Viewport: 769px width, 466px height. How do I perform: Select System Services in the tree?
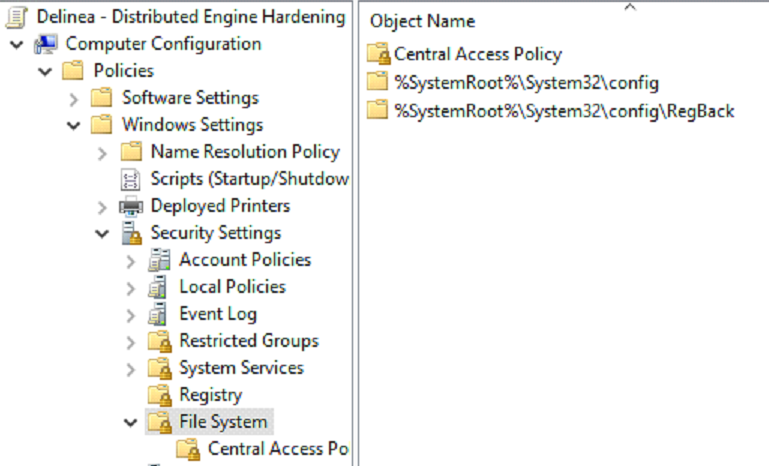[x=241, y=368]
